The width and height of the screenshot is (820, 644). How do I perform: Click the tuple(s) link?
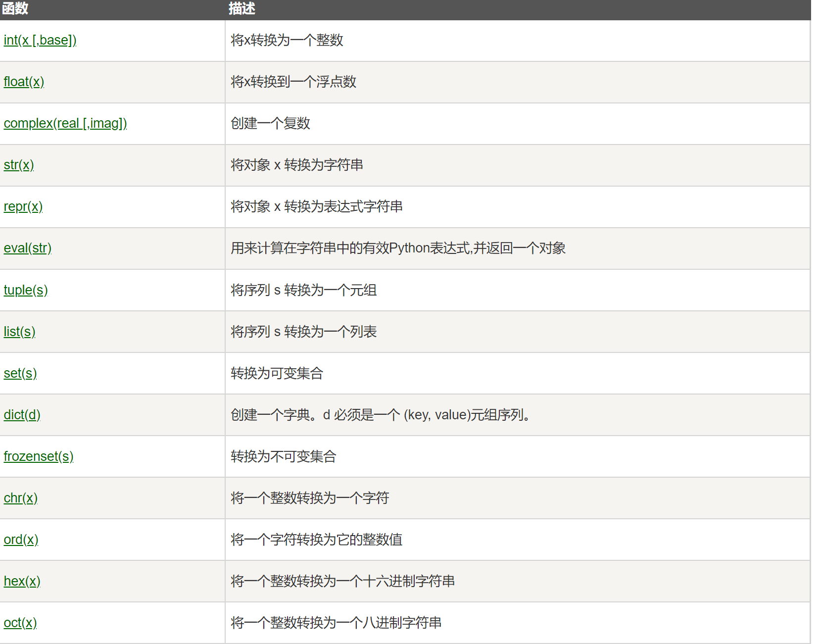[x=26, y=290]
